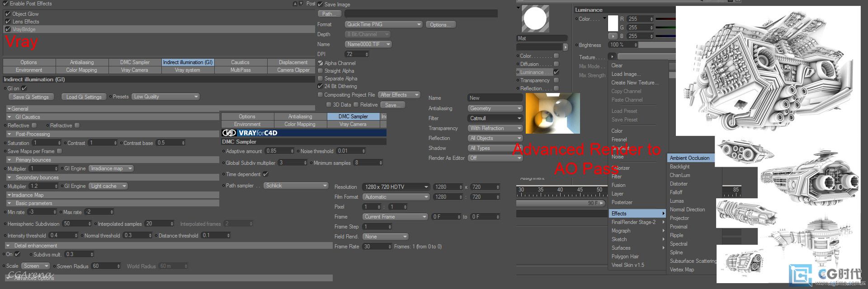The width and height of the screenshot is (868, 289).
Task: Collapse the Detail enhancement section
Action: pyautogui.click(x=8, y=246)
